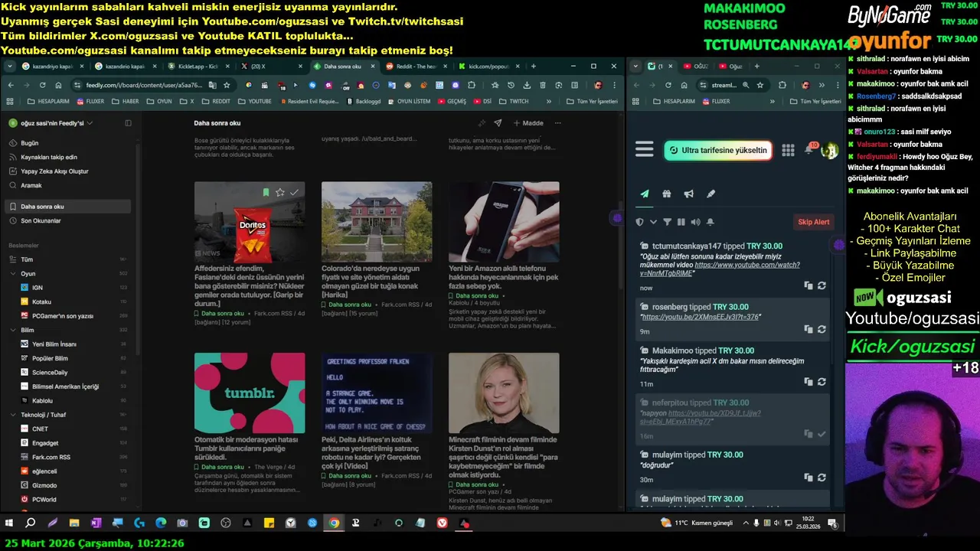980x551 pixels.
Task: Open the IGN feed
Action: 69,288
